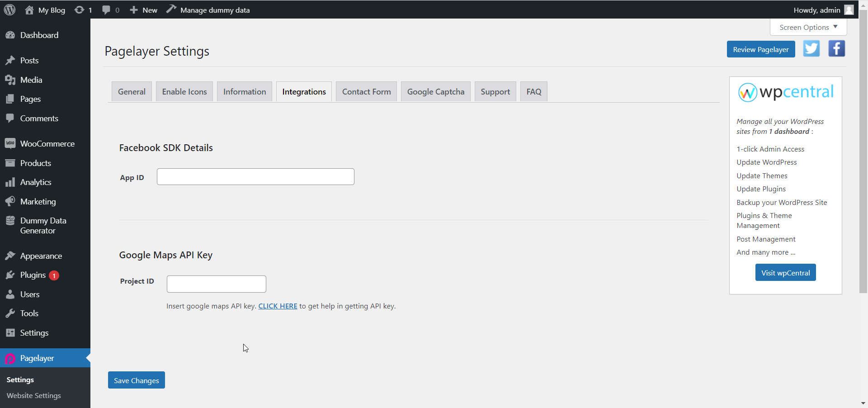
Task: Open the comments bubble in admin bar
Action: point(106,9)
